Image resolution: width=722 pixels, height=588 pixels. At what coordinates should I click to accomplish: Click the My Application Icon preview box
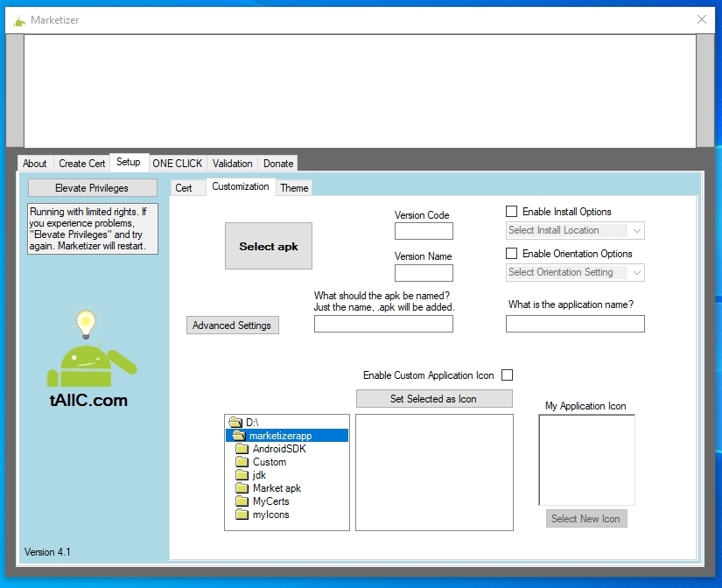pyautogui.click(x=586, y=460)
